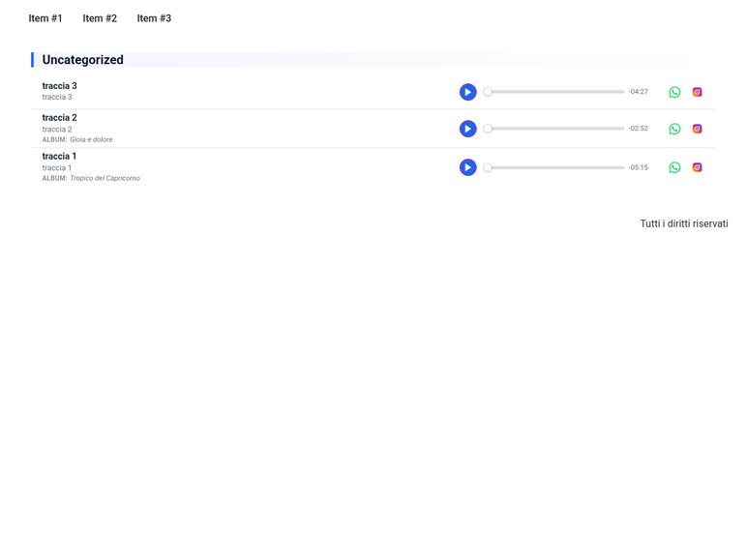Click the bold traccia 3 title
Viewport: 747px width, 560px height.
coord(60,86)
